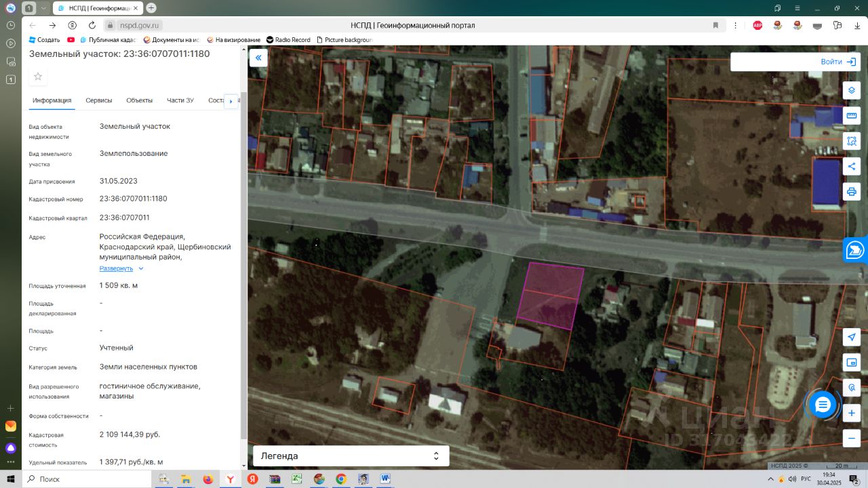Viewport: 868px width, 488px height.
Task: Switch to Информация tab
Action: click(52, 100)
